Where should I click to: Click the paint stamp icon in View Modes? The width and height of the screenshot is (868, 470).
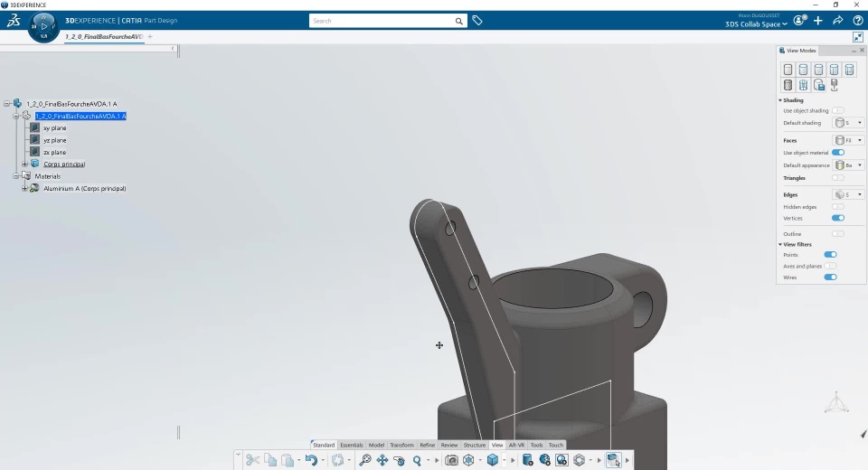(835, 85)
